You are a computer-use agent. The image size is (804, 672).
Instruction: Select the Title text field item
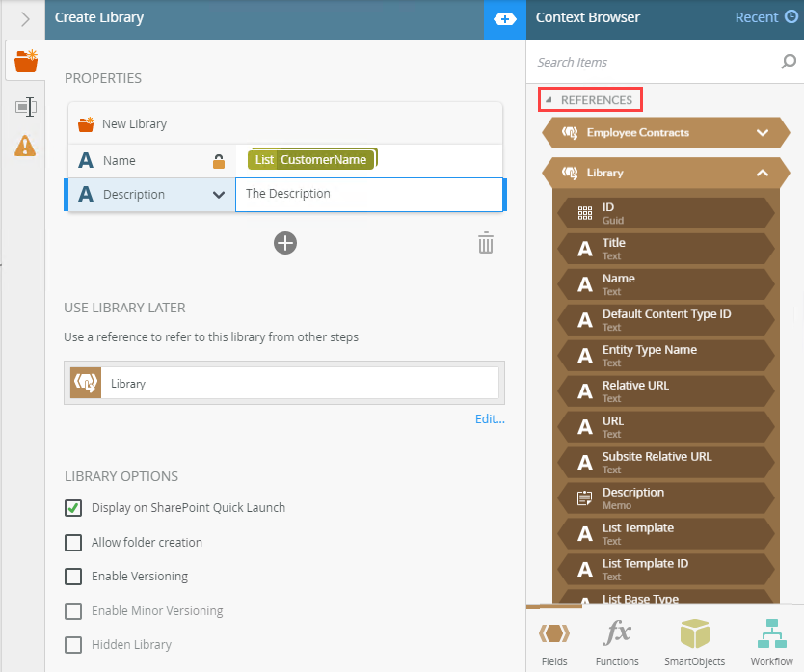coord(666,249)
